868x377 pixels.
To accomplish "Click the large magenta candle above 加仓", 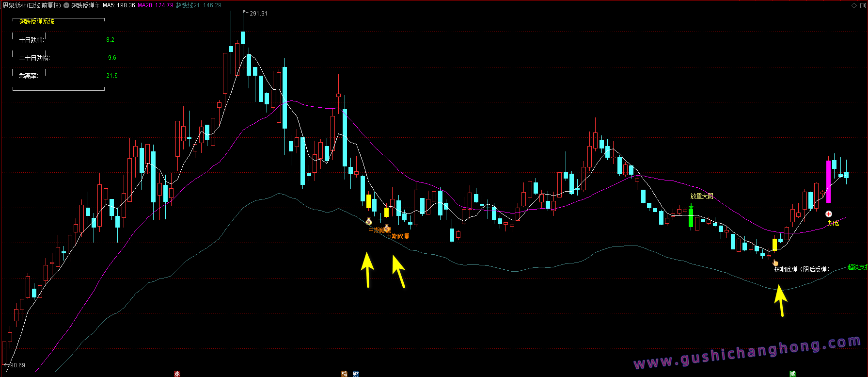I will click(828, 181).
